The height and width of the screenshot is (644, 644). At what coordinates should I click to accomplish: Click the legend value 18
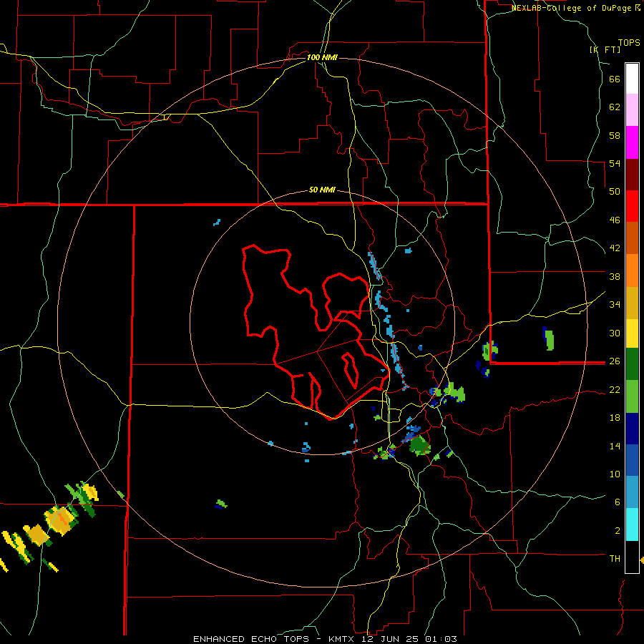[615, 418]
